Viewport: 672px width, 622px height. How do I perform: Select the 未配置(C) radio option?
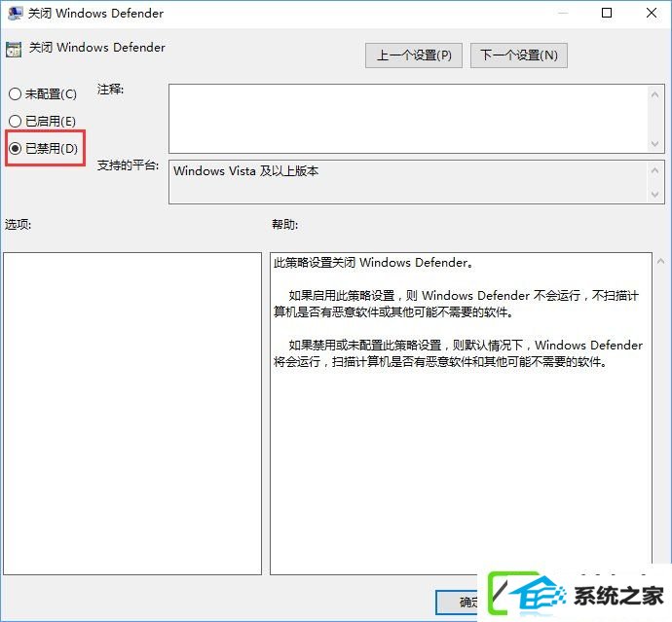click(x=42, y=93)
